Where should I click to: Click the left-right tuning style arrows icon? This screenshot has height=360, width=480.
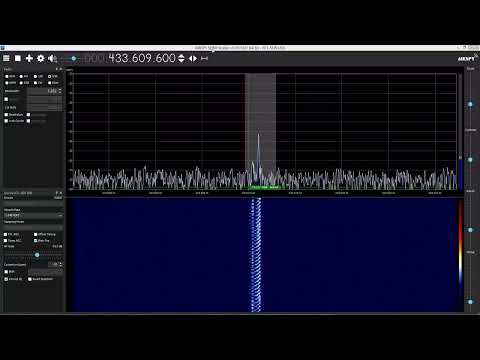pyautogui.click(x=193, y=59)
